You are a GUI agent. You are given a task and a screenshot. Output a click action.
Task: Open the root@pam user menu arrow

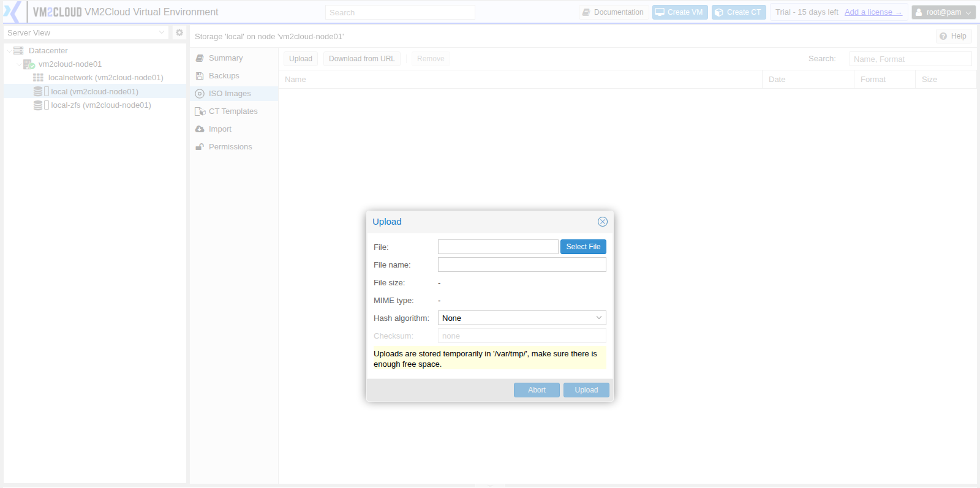tap(968, 12)
